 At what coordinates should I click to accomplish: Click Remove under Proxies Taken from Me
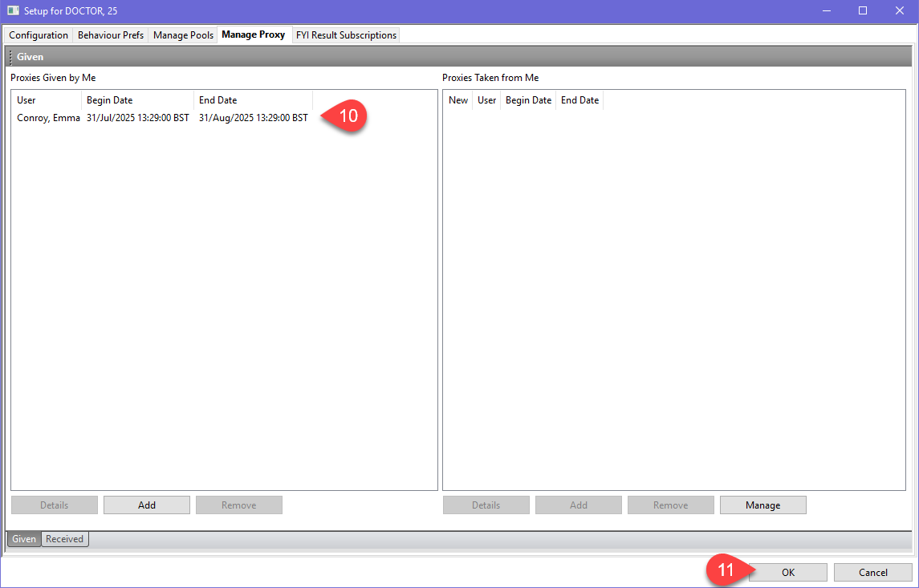click(x=670, y=505)
